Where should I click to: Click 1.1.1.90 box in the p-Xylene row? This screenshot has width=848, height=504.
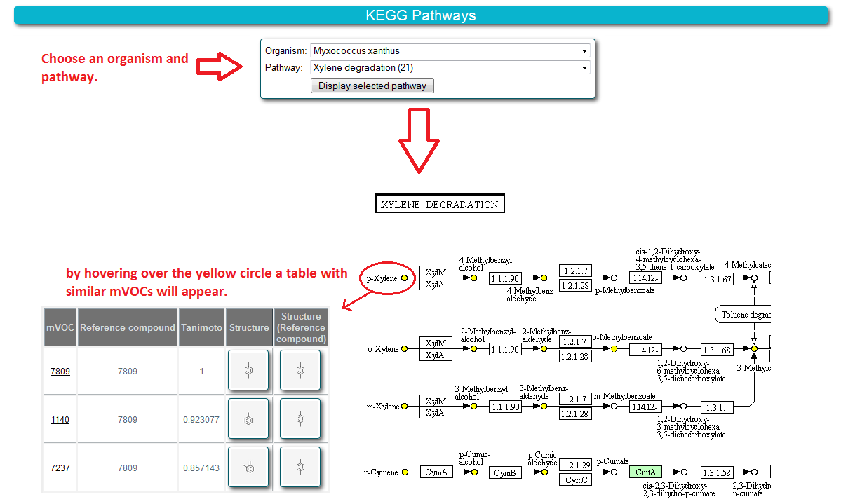[506, 279]
